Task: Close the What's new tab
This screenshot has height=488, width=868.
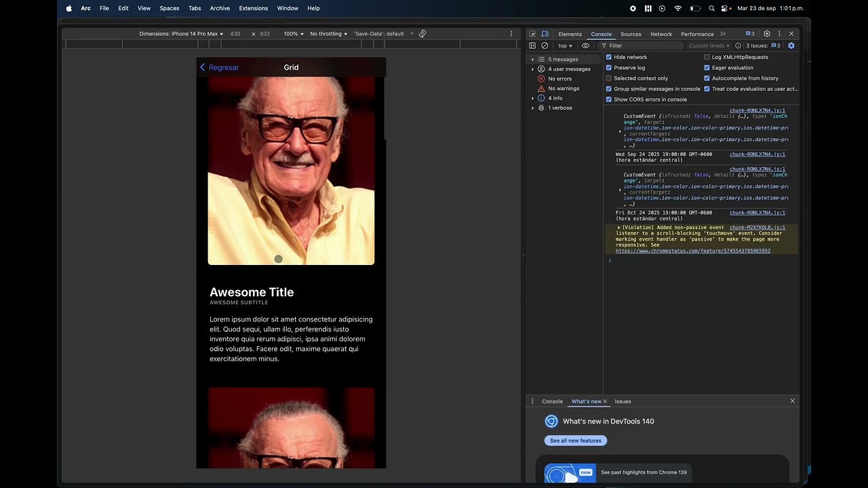Action: tap(605, 401)
